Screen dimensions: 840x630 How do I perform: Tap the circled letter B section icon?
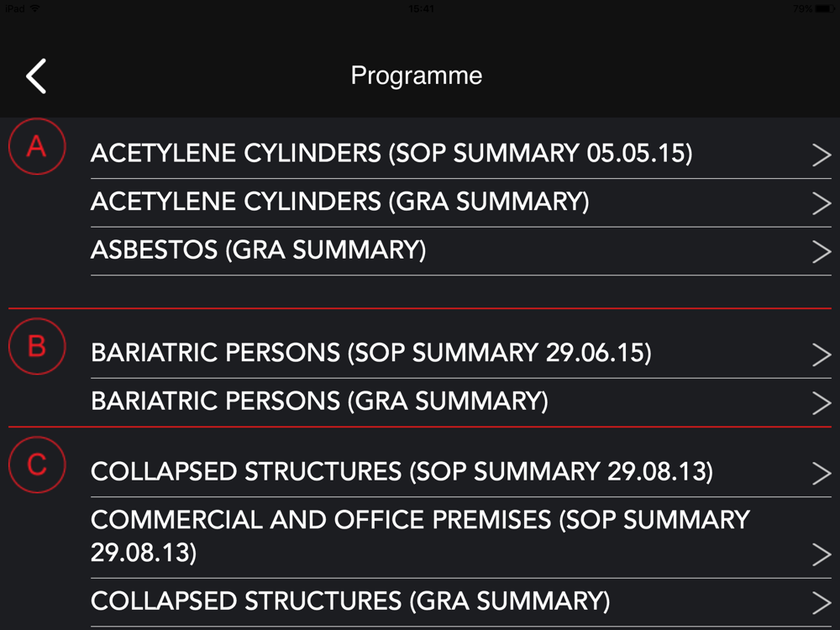click(37, 346)
